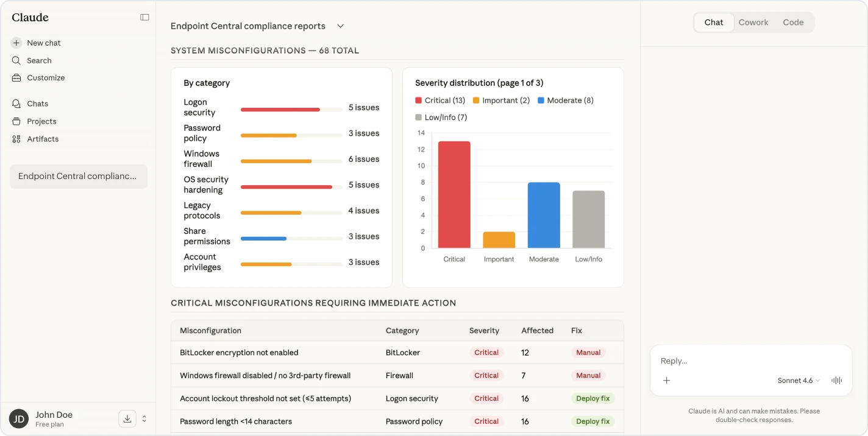Click 'Password length <14 characters' cell
This screenshot has width=868, height=436.
click(x=236, y=421)
